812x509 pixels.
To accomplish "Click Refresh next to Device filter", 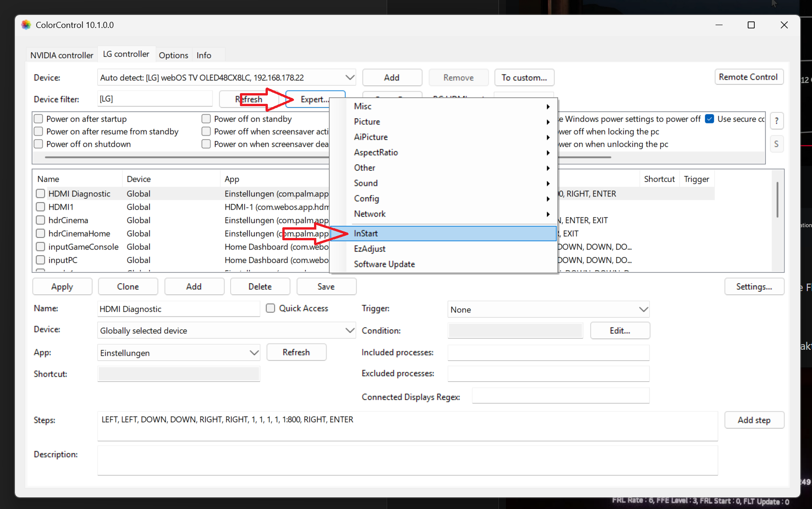I will (249, 99).
